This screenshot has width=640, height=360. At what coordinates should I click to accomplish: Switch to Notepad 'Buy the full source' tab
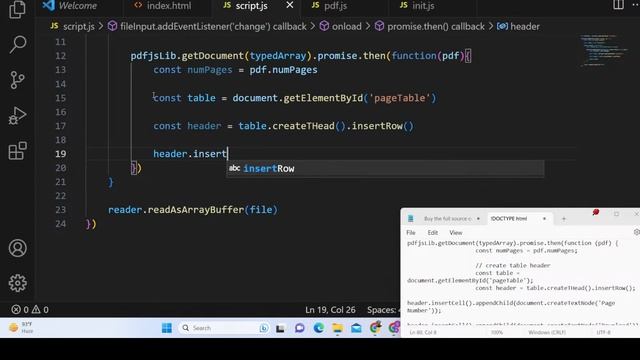coord(447,219)
